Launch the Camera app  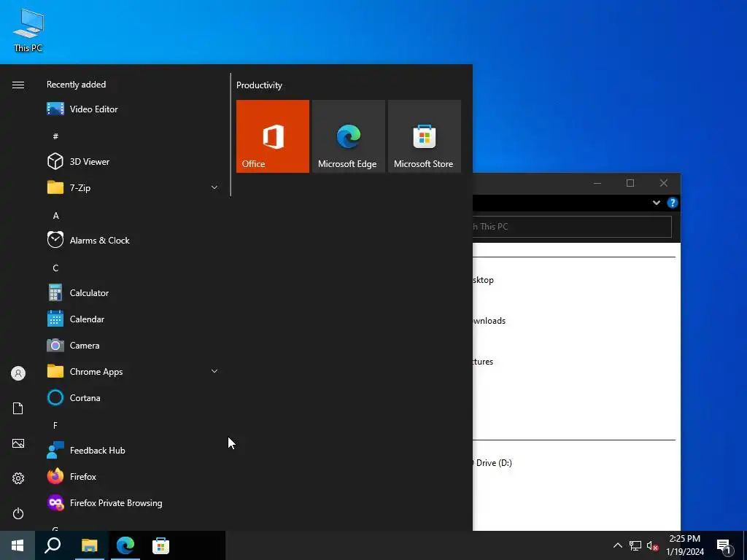coord(133,345)
